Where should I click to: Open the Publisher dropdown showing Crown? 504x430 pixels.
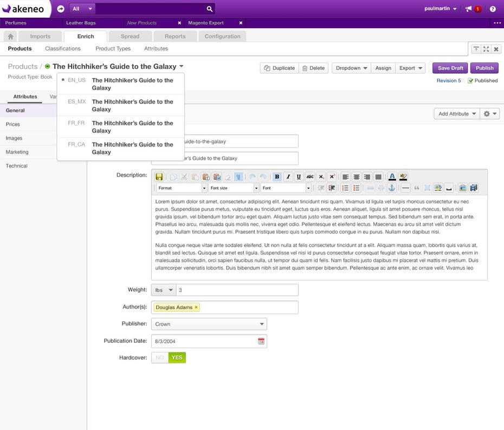click(x=209, y=324)
